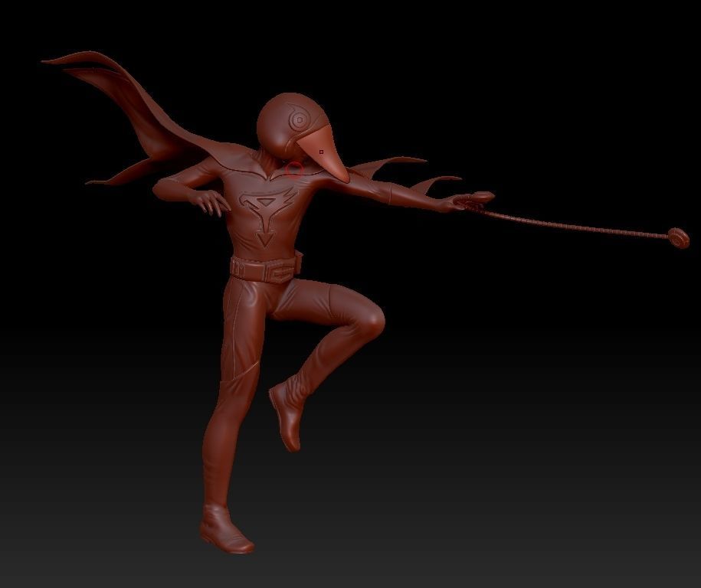Image resolution: width=701 pixels, height=588 pixels.
Task: Click the small square marker beside the beak
Action: point(321,152)
